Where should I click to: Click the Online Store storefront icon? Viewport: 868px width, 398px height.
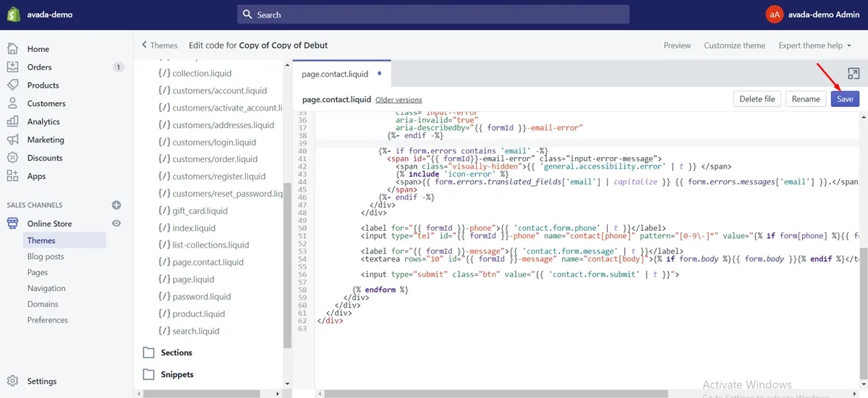tap(12, 224)
